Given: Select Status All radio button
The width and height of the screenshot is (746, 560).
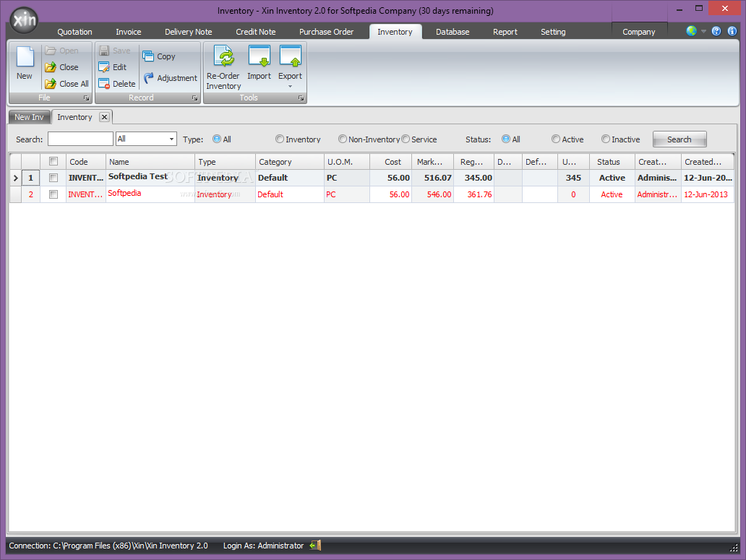Looking at the screenshot, I should tap(506, 139).
